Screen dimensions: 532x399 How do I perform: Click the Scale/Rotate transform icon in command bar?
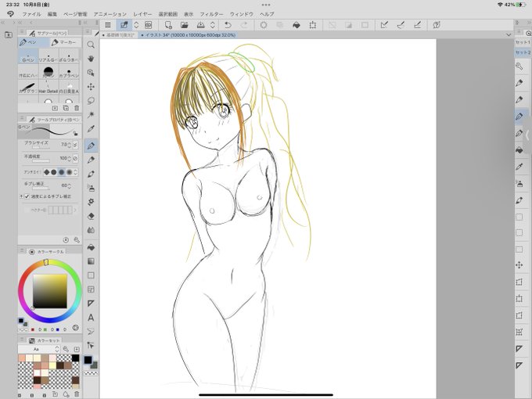point(312,25)
